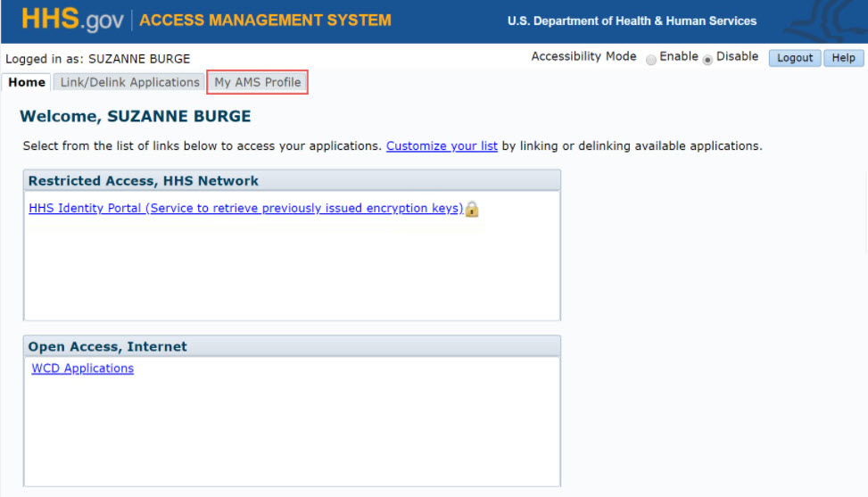Switch to the Home tab
The image size is (868, 497).
[x=27, y=82]
